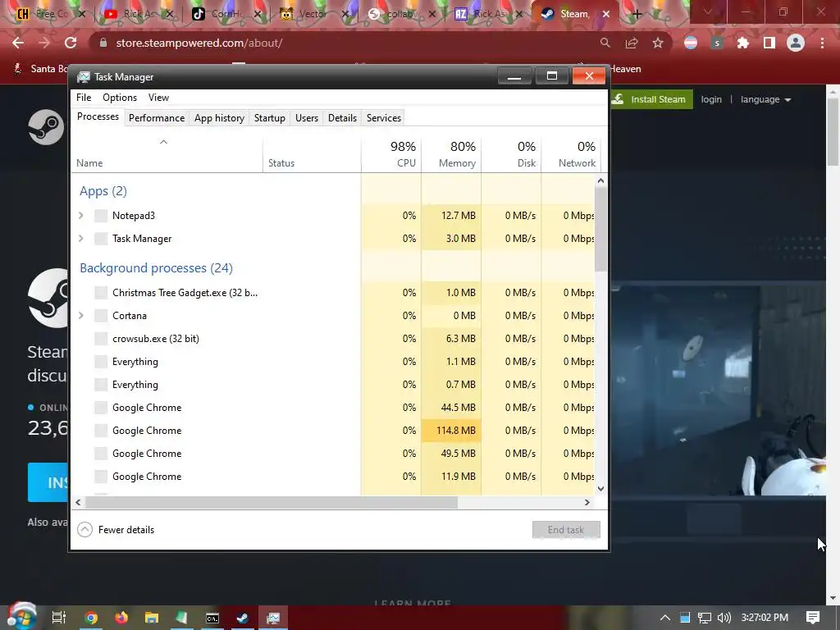Image resolution: width=840 pixels, height=630 pixels.
Task: Open Chrome profile avatar icon
Action: tap(796, 43)
